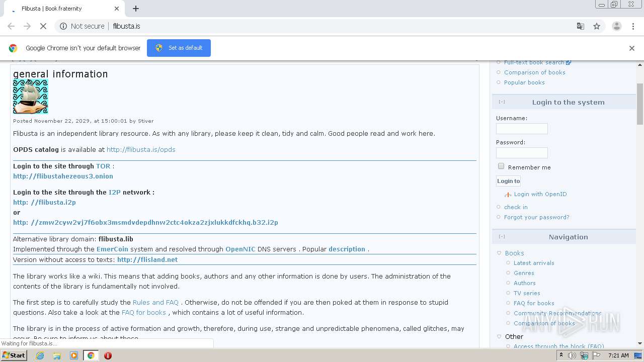Open media player from taskbar

pos(74,355)
